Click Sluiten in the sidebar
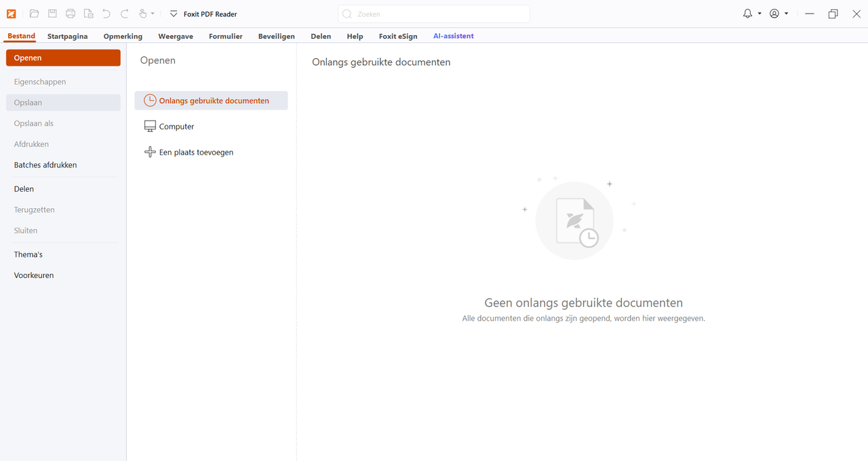Viewport: 868px width, 461px height. [63, 230]
